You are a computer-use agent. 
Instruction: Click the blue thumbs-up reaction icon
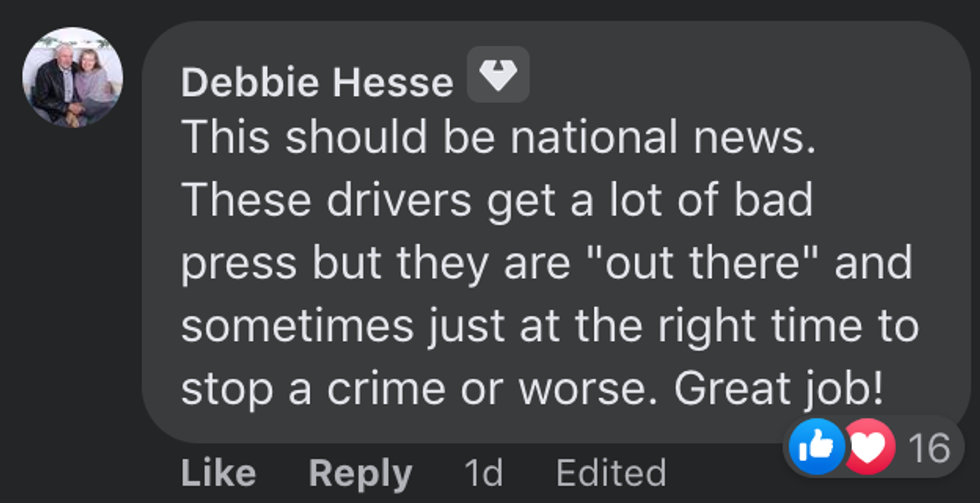click(817, 447)
